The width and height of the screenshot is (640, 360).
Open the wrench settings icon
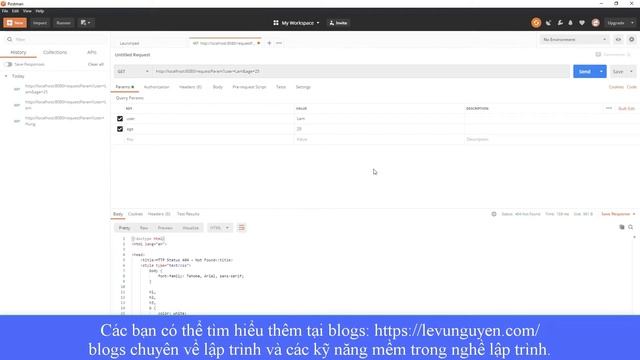coord(560,23)
